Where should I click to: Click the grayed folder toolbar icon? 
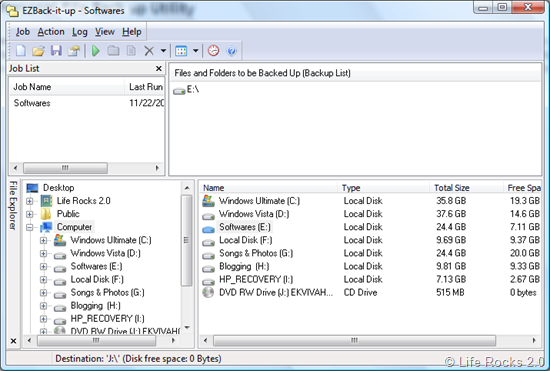pyautogui.click(x=113, y=51)
